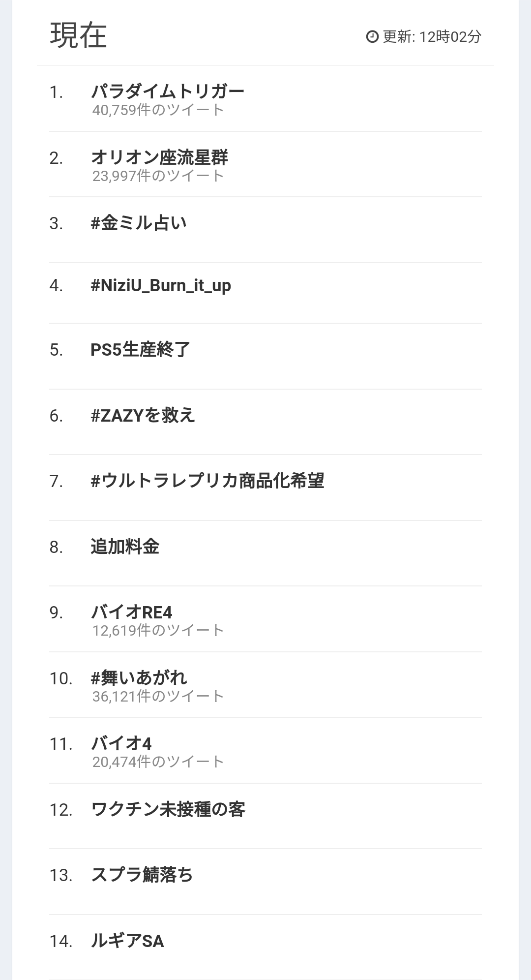Click the 36,121件のツイート count

coord(158,696)
